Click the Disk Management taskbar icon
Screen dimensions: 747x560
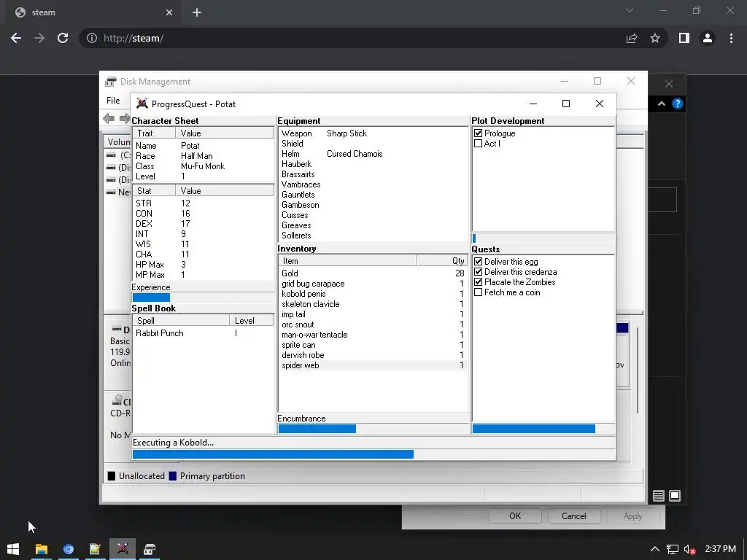pos(150,549)
